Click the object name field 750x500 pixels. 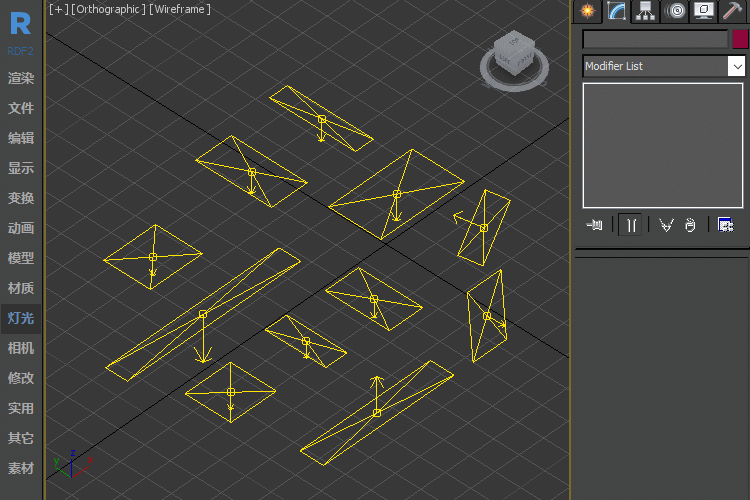pos(655,39)
